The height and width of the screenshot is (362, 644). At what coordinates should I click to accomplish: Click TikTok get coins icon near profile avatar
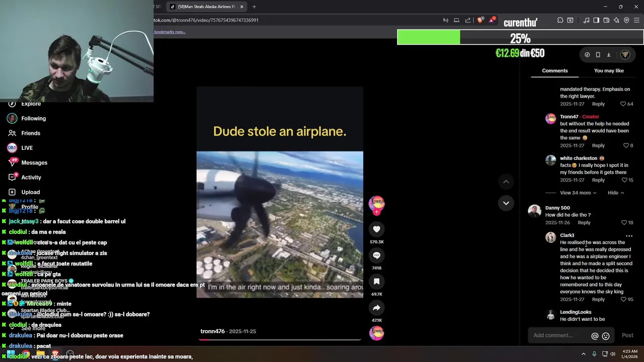pyautogui.click(x=587, y=55)
